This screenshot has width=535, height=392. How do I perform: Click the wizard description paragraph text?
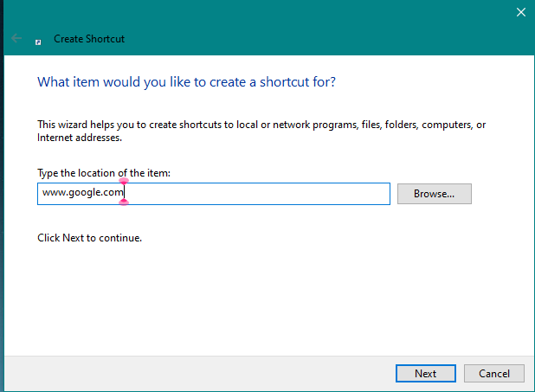261,131
